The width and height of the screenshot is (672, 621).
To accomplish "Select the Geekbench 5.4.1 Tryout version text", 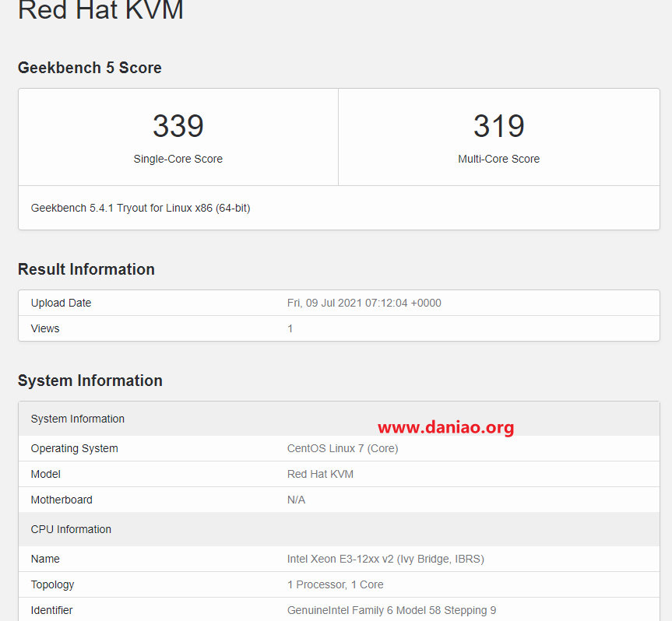I will tap(141, 208).
